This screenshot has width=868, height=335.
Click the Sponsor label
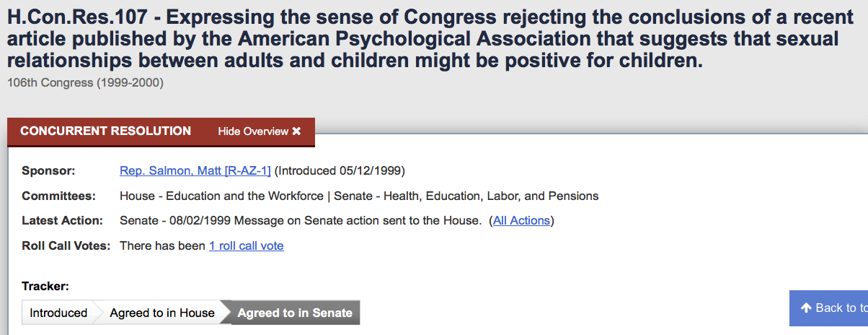click(48, 171)
